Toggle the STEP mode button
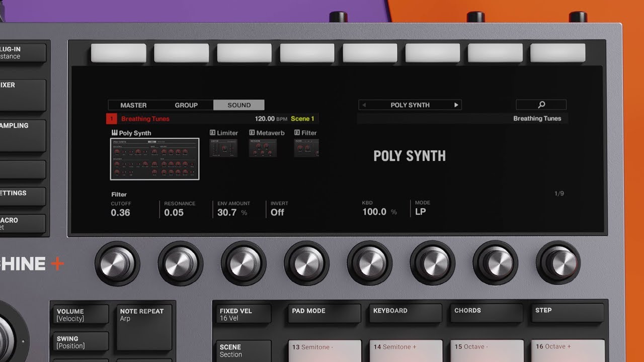Image resolution: width=644 pixels, height=362 pixels. [x=568, y=313]
